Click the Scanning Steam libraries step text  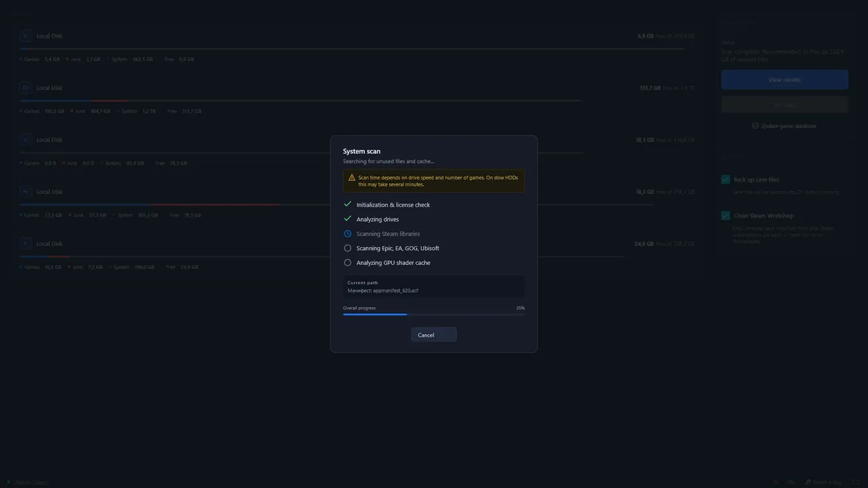[389, 234]
